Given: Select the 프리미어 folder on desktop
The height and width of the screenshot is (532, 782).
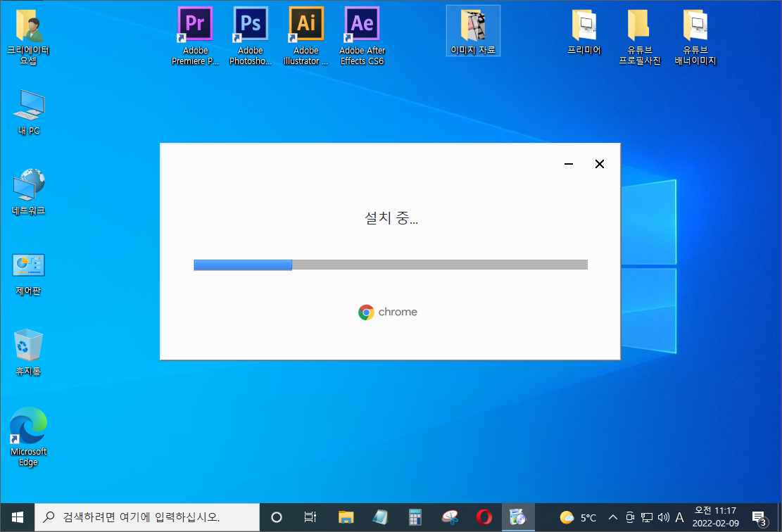Looking at the screenshot, I should click(x=584, y=31).
